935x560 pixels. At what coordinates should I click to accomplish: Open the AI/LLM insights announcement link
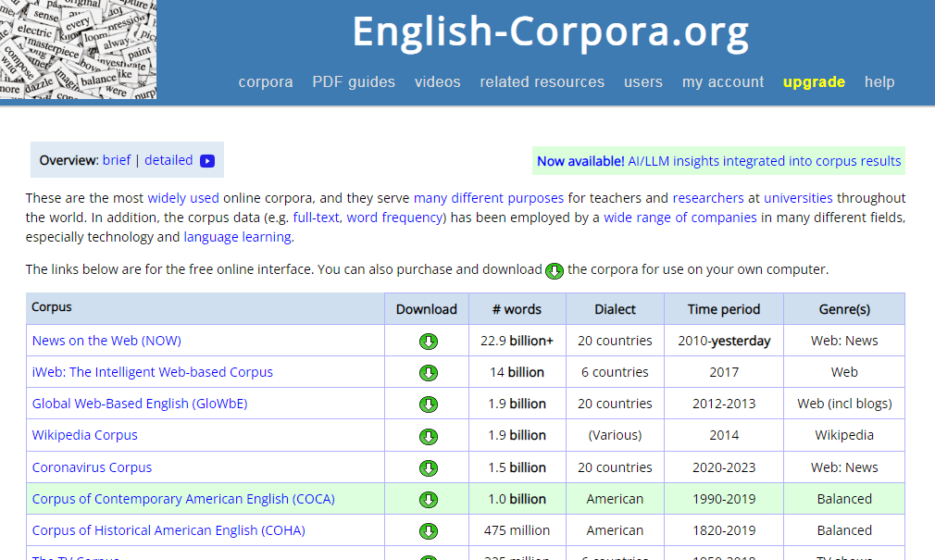[718, 161]
